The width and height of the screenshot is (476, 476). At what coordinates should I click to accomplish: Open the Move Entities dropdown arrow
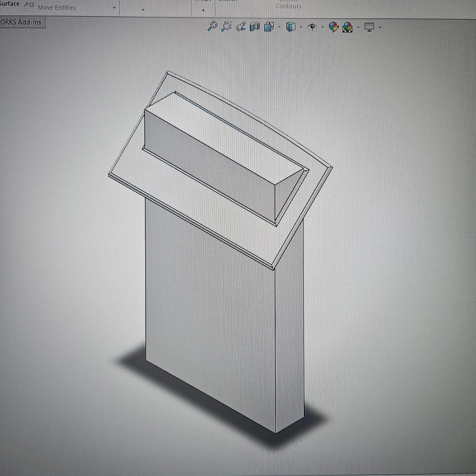(x=114, y=8)
